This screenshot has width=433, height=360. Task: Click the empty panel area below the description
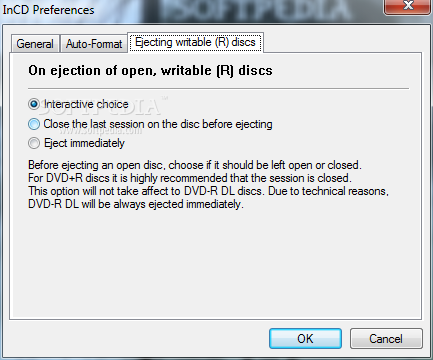coord(215,263)
